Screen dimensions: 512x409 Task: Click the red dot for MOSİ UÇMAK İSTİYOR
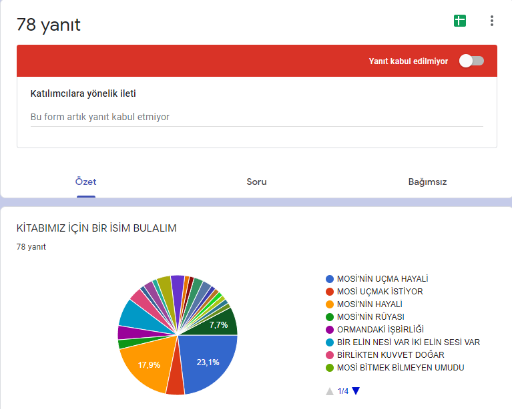[x=330, y=292]
